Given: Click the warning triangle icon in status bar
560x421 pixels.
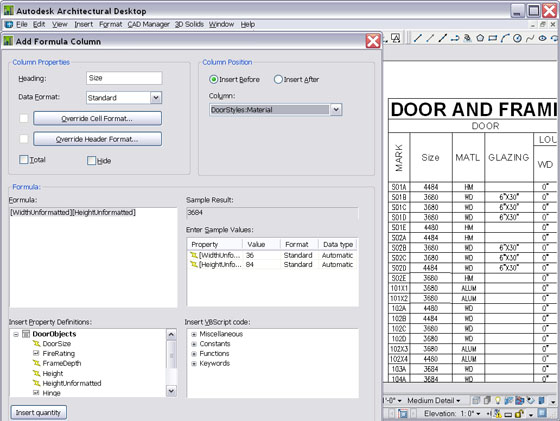Looking at the screenshot, I should click(x=498, y=414).
